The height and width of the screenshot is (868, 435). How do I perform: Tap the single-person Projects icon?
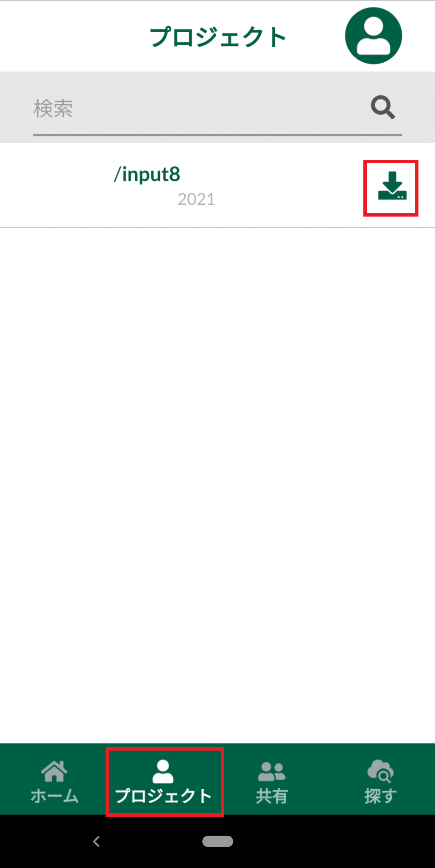[163, 771]
